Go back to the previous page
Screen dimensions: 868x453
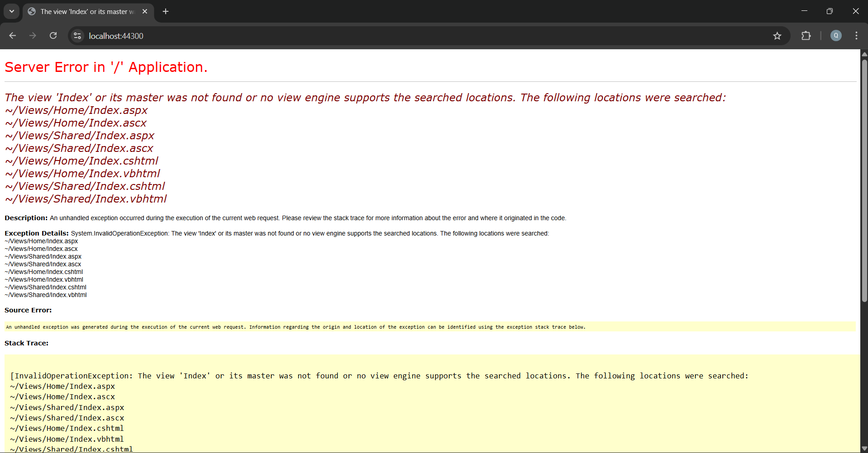click(13, 36)
